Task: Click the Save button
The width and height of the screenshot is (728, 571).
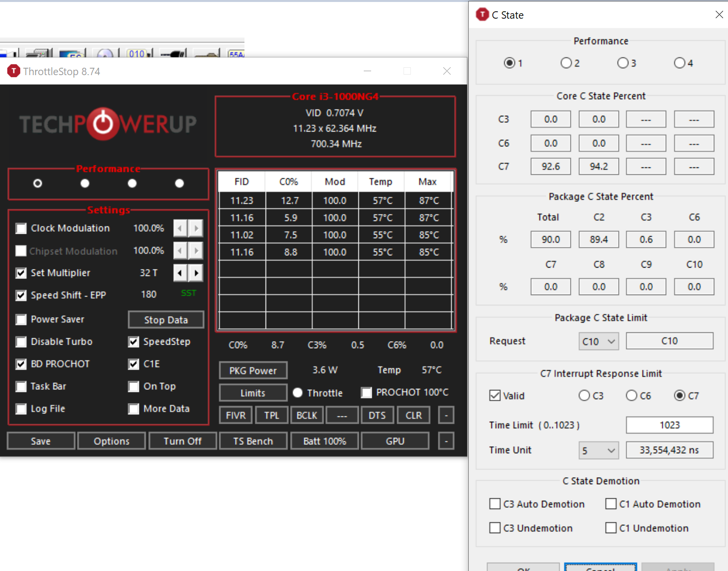Action: [x=41, y=441]
